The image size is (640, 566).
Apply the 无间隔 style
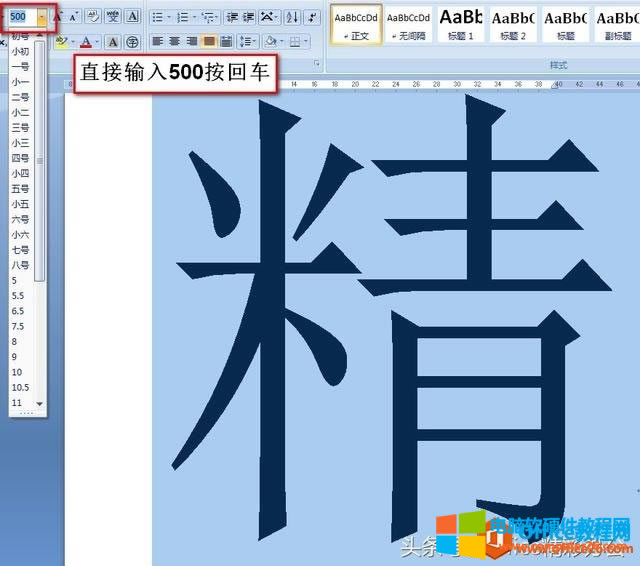coord(408,24)
